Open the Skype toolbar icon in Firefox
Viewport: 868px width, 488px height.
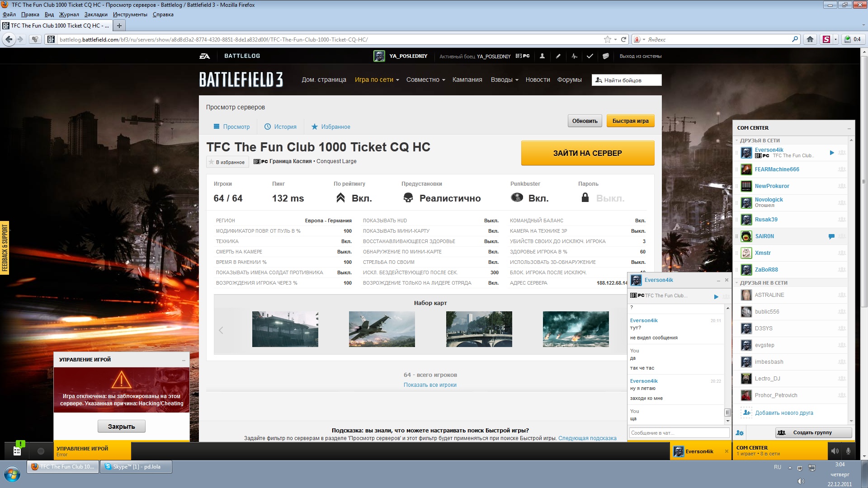[826, 39]
